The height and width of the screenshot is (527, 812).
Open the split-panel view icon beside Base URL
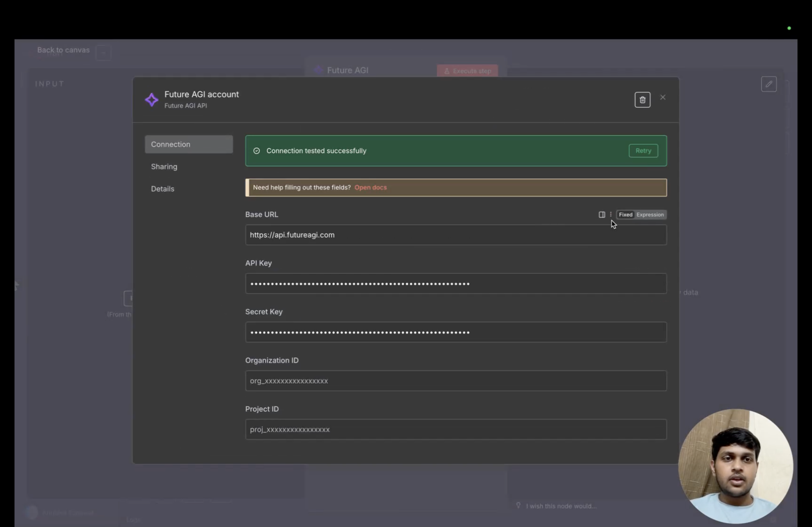(x=602, y=214)
